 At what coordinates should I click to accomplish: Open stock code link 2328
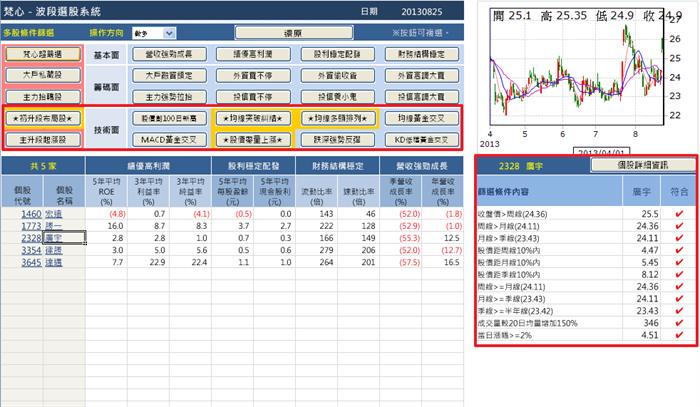click(x=31, y=238)
